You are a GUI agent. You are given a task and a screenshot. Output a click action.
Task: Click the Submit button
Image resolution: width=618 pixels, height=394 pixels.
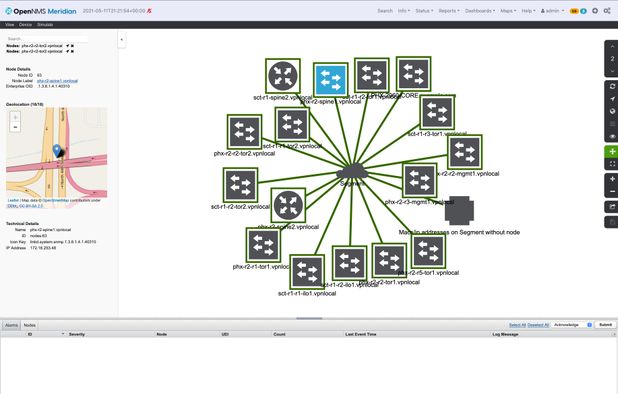click(605, 325)
